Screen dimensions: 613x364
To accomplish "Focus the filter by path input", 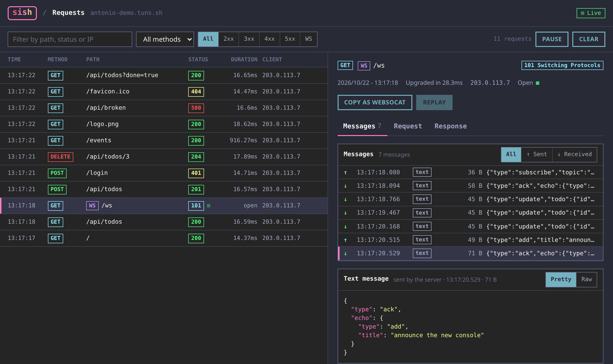I will pos(70,39).
